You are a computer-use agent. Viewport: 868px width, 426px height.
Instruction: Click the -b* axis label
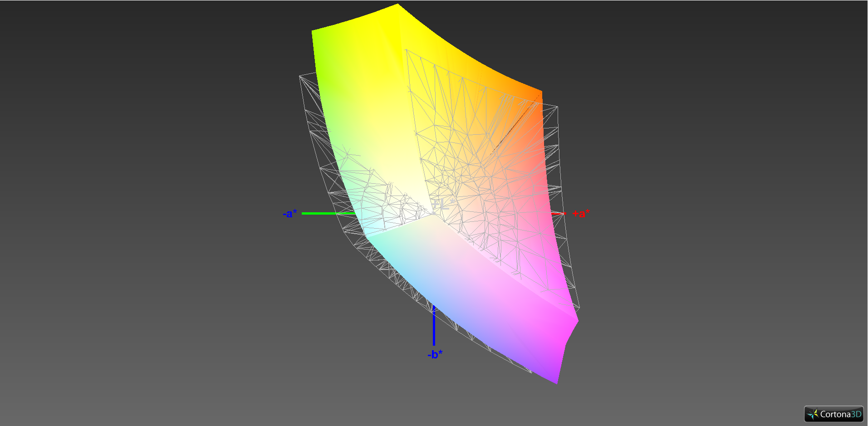[435, 354]
